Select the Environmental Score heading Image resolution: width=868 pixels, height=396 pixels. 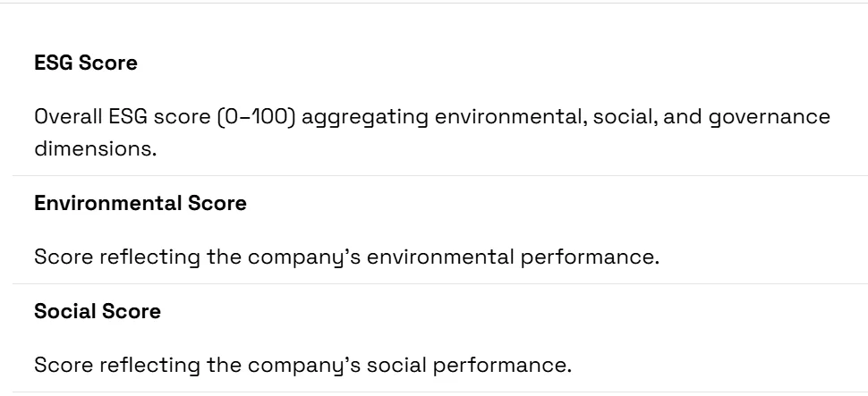(x=140, y=203)
